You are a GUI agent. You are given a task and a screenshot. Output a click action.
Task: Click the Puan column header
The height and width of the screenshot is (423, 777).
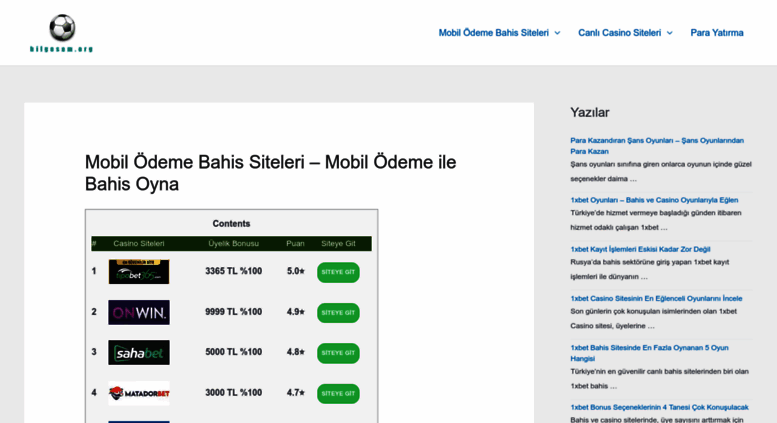pyautogui.click(x=295, y=243)
